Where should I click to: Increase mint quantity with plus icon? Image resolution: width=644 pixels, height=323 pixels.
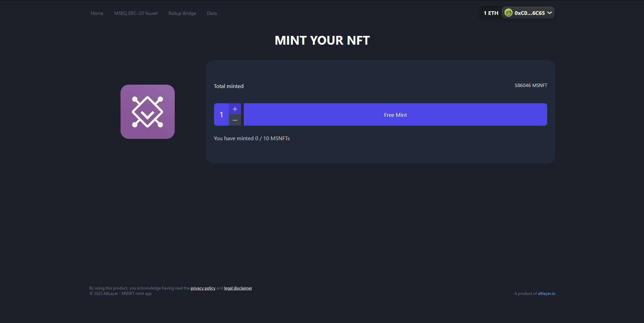[x=235, y=109]
